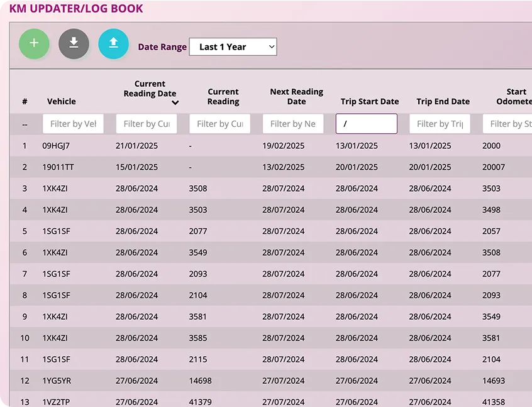Image resolution: width=532 pixels, height=407 pixels.
Task: Click next reading date 19/02/2025
Action: (x=284, y=146)
